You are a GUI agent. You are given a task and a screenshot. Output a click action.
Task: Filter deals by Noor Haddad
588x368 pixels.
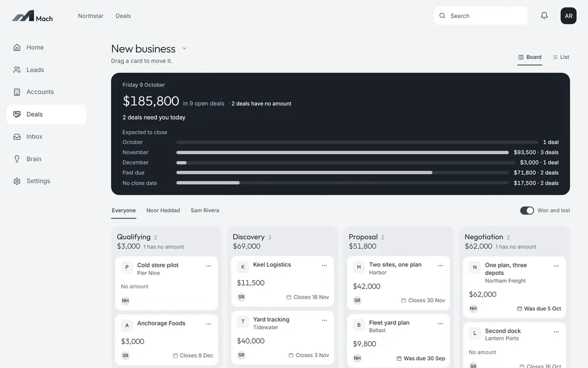coord(163,211)
